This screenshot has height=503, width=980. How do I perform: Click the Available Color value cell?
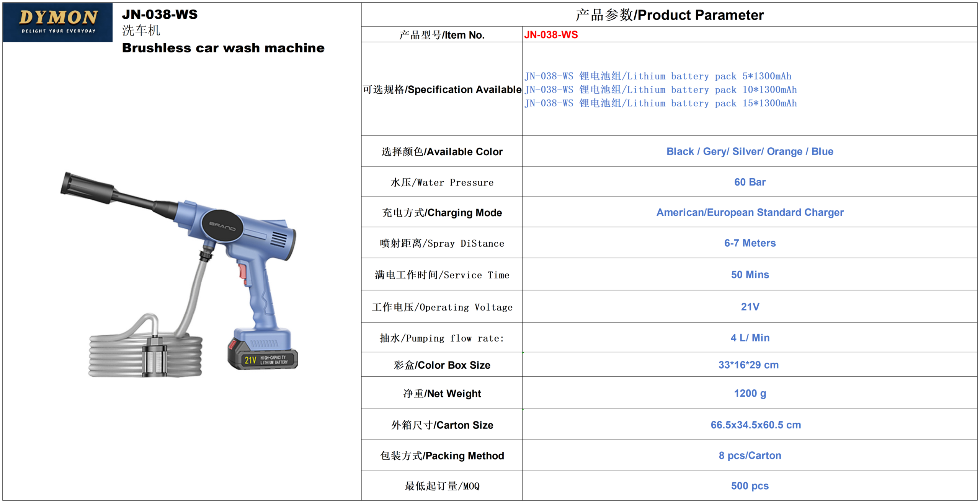click(x=750, y=151)
